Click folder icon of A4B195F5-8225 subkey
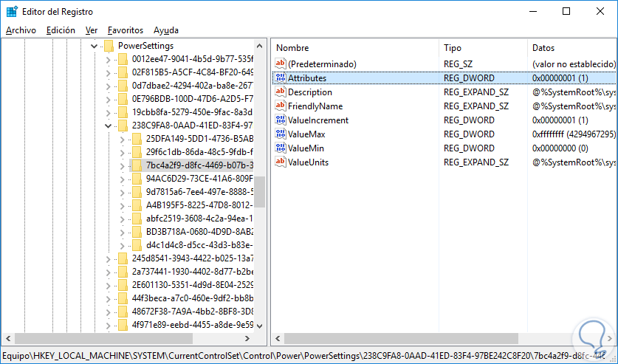This screenshot has width=618, height=364. pyautogui.click(x=137, y=205)
